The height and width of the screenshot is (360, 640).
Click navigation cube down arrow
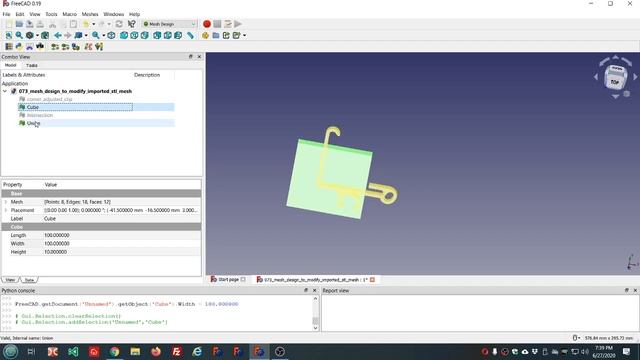point(616,96)
